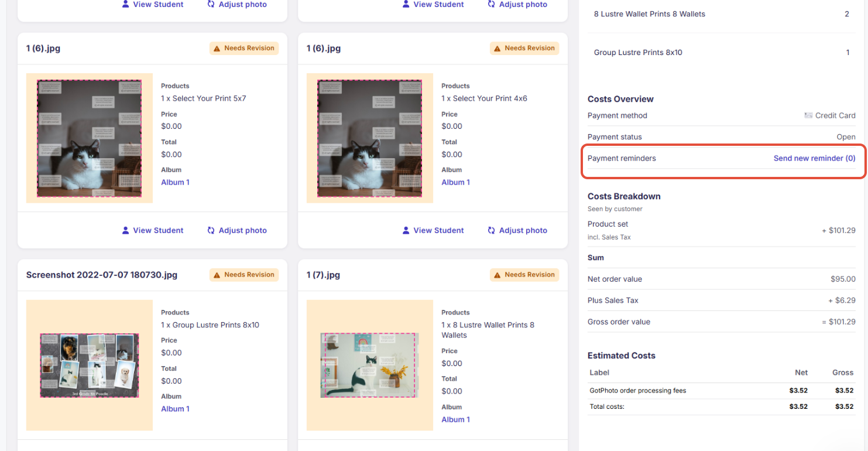868x451 pixels.
Task: Open Album 1 link in 4x6 print card
Action: coord(455,182)
